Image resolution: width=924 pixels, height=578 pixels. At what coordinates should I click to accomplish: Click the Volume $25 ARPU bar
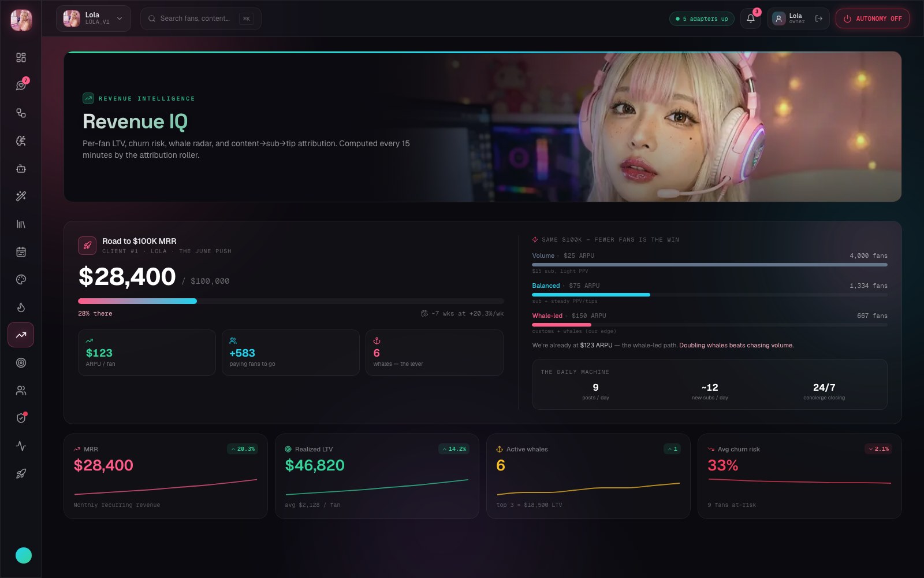(x=710, y=265)
